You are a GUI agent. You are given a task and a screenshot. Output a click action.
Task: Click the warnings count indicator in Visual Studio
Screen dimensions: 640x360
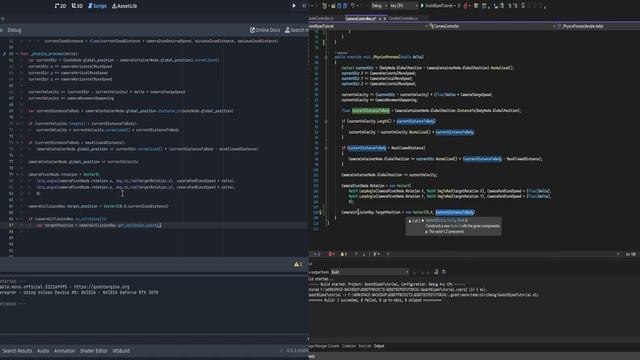pyautogui.click(x=344, y=254)
